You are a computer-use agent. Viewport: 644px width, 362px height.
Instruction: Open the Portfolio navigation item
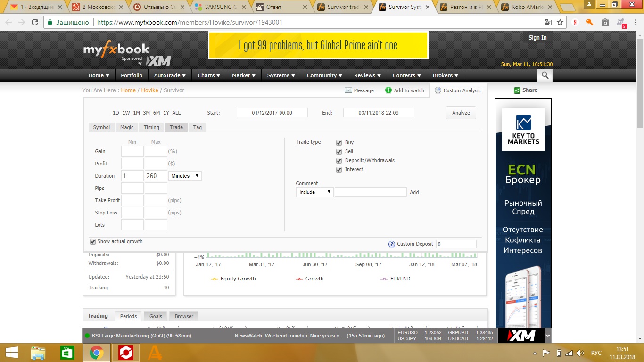tap(132, 75)
